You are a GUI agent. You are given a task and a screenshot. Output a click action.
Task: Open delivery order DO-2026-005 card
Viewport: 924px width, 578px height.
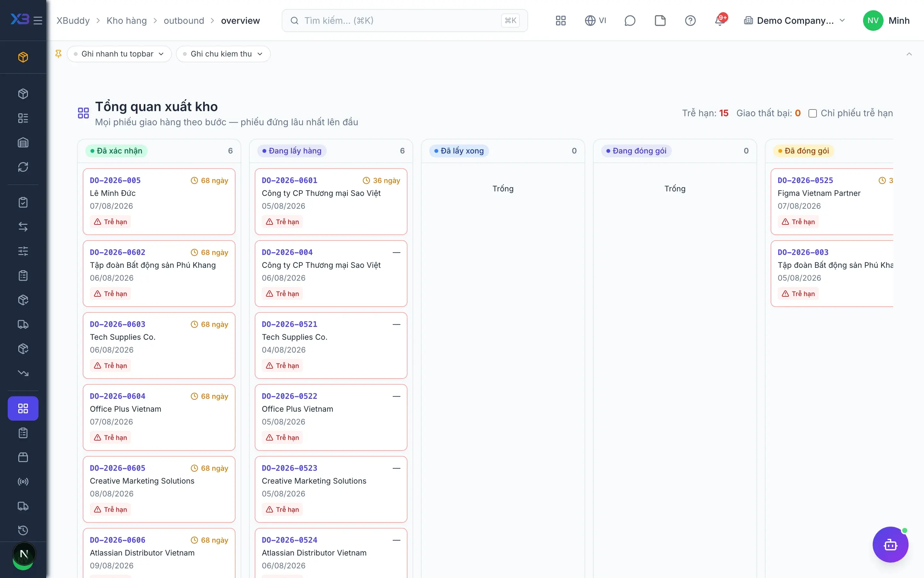pyautogui.click(x=159, y=201)
